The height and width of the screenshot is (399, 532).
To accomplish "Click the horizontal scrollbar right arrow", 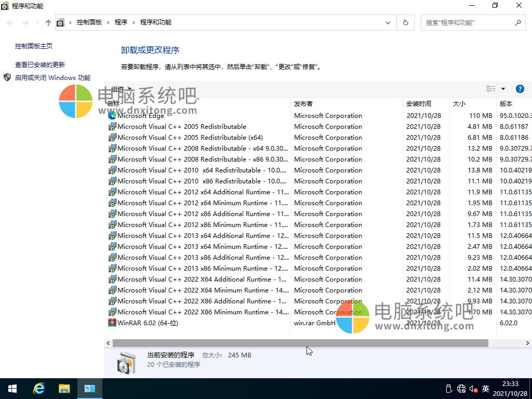I will pos(528,343).
